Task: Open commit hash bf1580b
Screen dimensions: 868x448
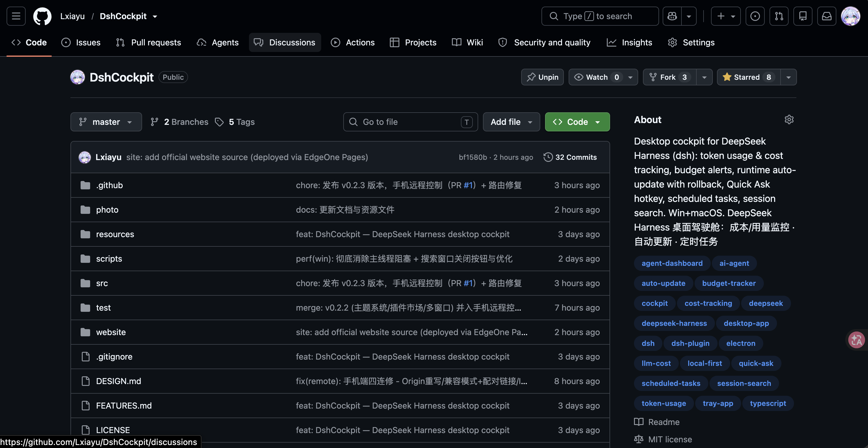Action: [473, 157]
